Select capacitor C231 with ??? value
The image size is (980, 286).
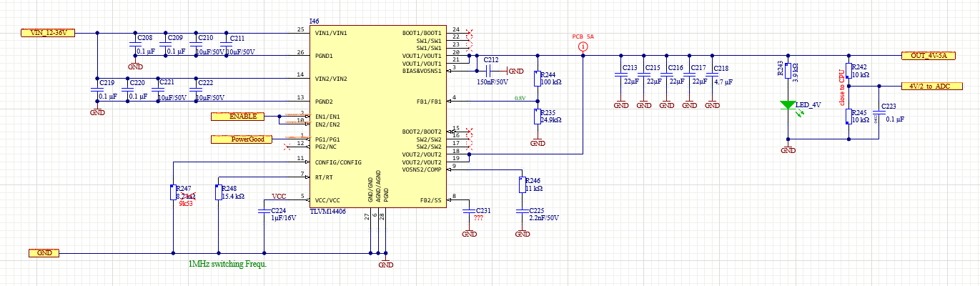click(468, 211)
